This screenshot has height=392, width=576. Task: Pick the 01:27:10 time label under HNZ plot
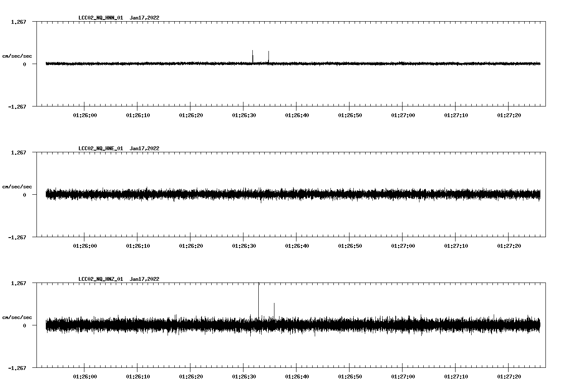(456, 377)
